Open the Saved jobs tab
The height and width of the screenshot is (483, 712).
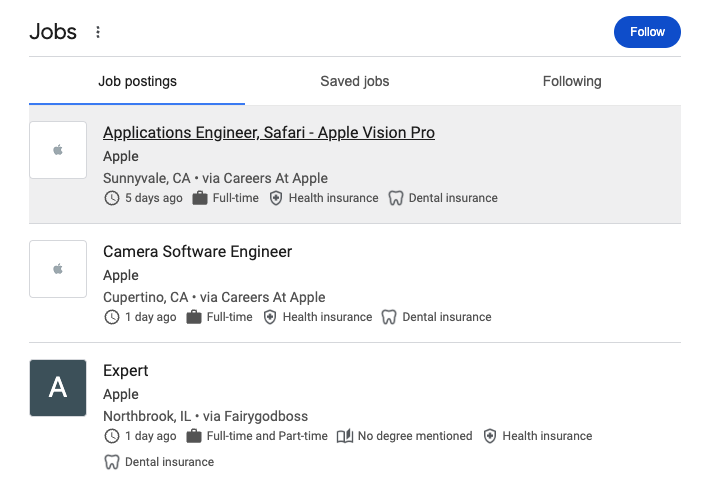(355, 81)
